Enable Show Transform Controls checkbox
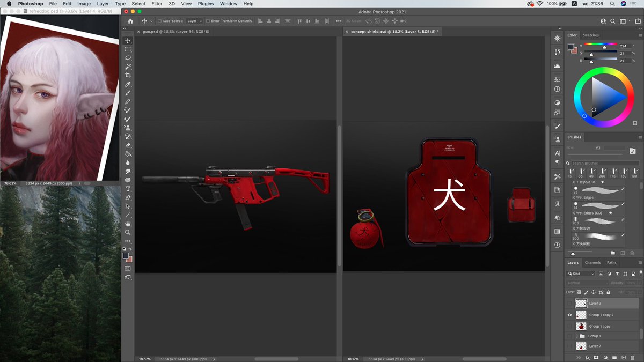 208,21
